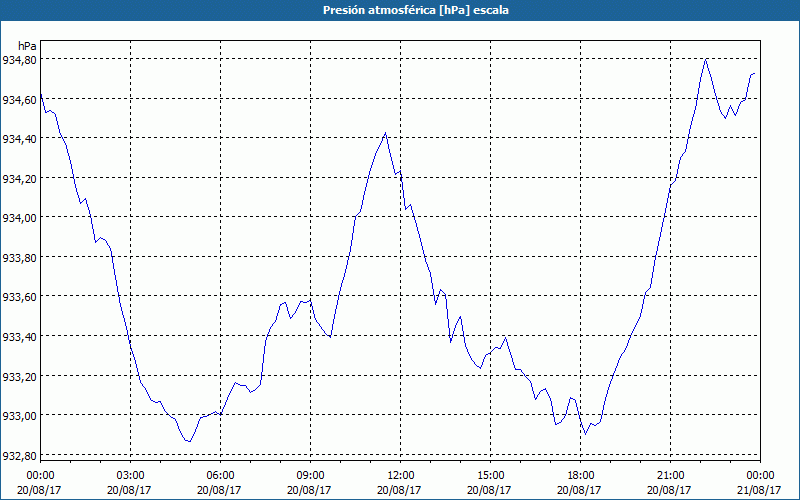800x500 pixels.
Task: Click the 934,20 y-axis label
Action: (19, 179)
